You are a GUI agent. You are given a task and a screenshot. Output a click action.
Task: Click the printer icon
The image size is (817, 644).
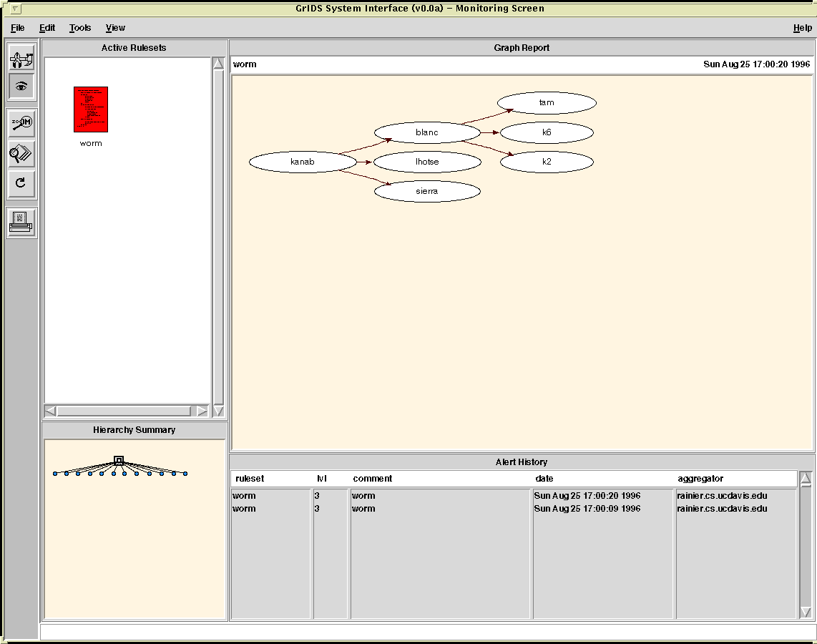pos(21,223)
